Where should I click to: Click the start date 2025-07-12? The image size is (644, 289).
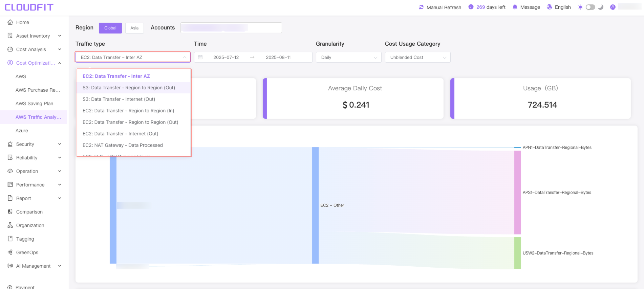click(226, 57)
